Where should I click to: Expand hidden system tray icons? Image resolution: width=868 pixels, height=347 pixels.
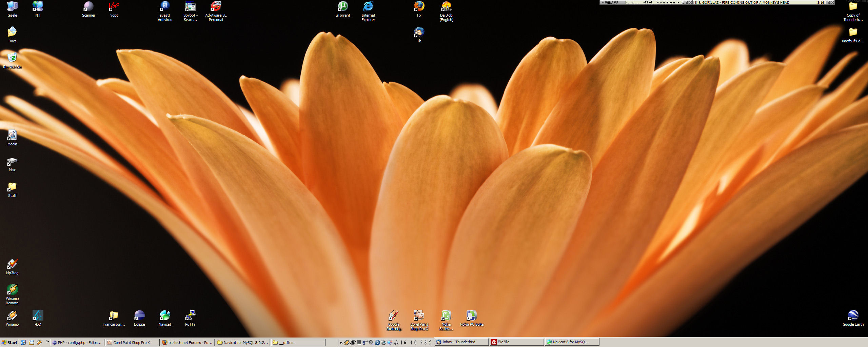click(341, 343)
